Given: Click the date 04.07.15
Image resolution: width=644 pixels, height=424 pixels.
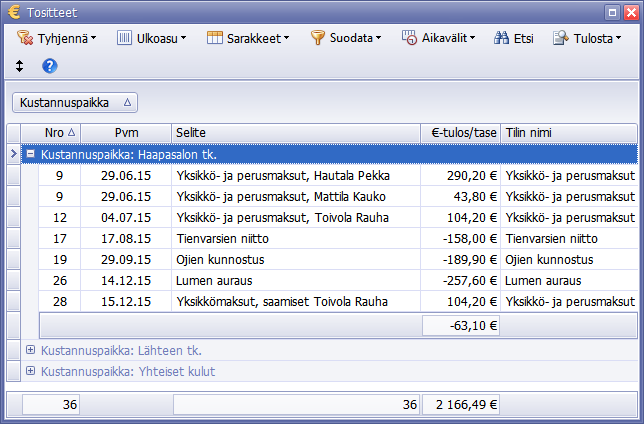Looking at the screenshot, I should click(126, 217).
